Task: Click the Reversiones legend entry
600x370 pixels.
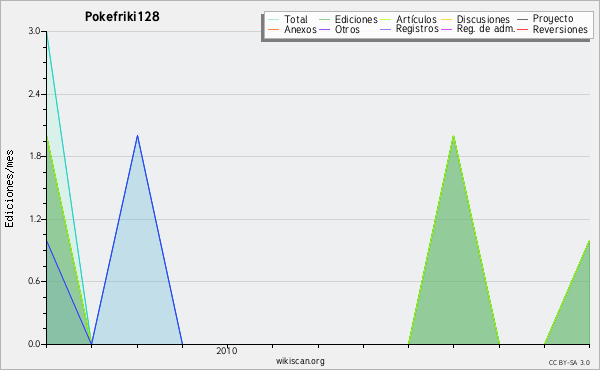Action: [x=552, y=29]
